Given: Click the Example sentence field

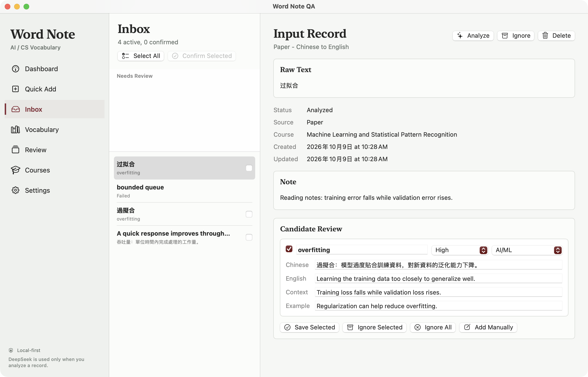Looking at the screenshot, I should tap(439, 306).
